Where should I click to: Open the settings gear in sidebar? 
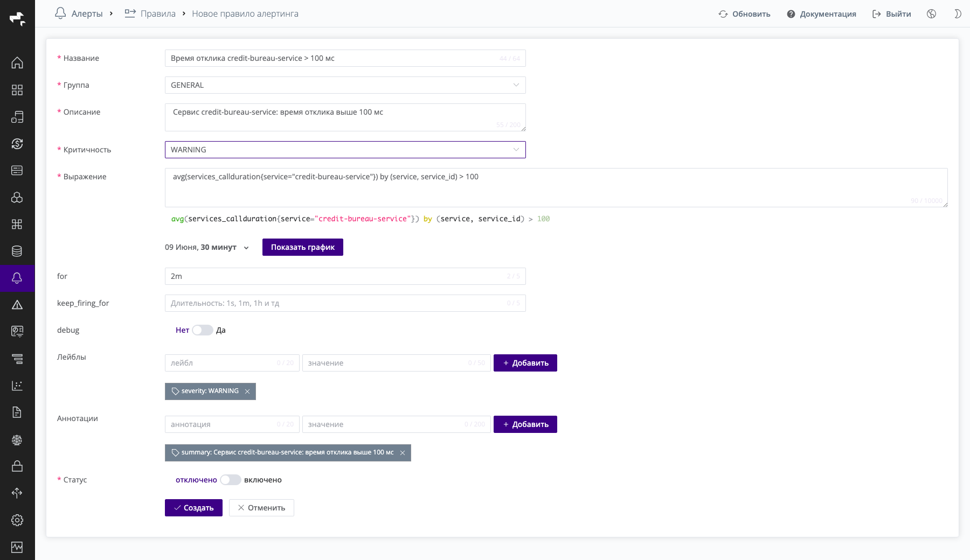pyautogui.click(x=17, y=520)
